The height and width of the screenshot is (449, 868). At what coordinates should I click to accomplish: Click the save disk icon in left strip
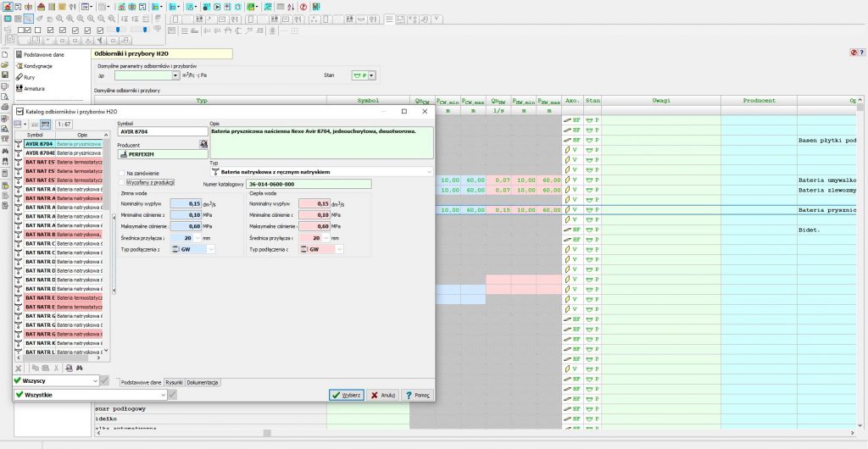pyautogui.click(x=5, y=75)
